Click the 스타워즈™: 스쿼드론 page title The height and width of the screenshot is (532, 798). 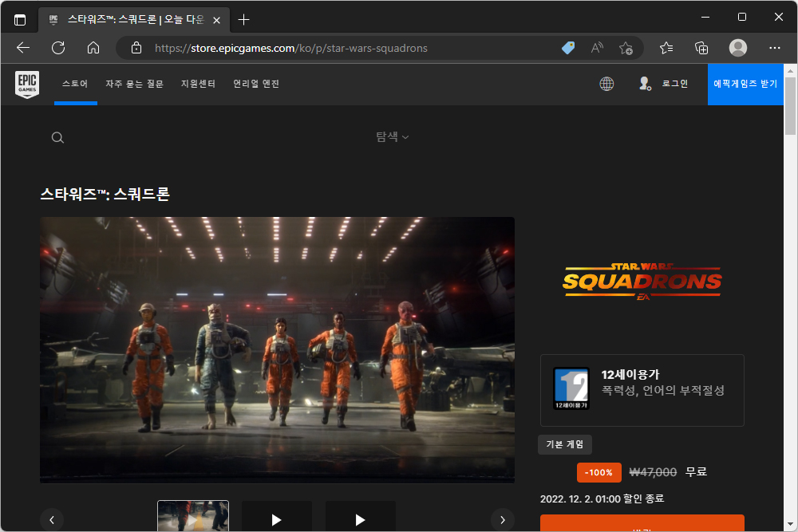[105, 195]
